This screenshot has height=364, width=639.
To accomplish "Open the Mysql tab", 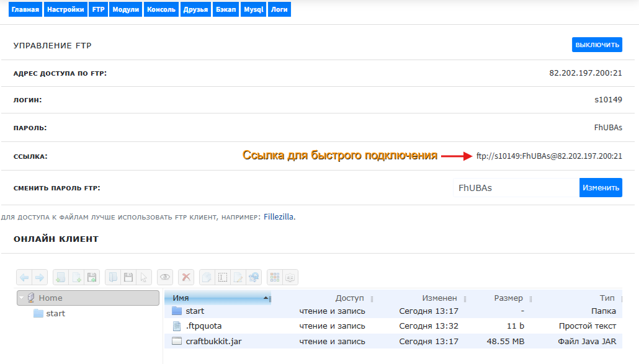I will click(254, 9).
